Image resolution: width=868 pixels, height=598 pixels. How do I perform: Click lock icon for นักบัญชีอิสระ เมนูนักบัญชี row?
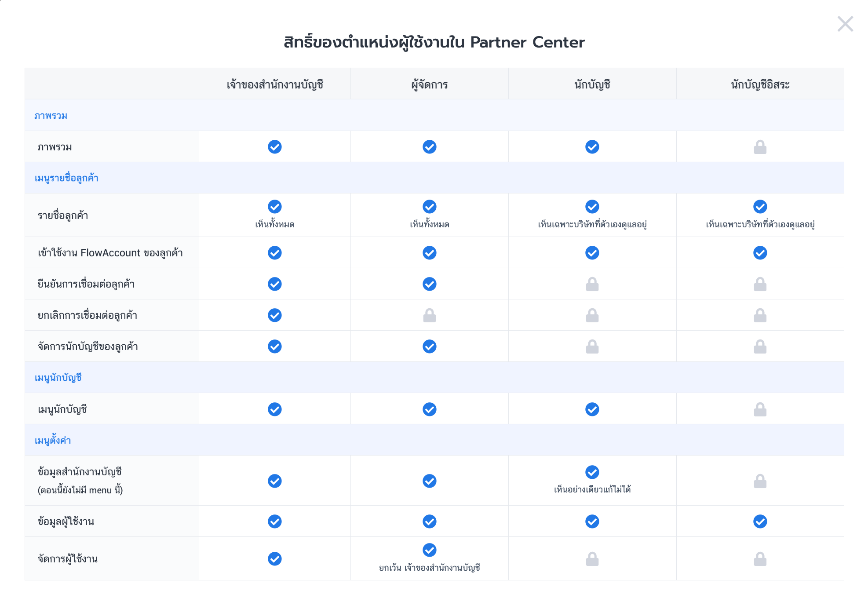click(760, 409)
